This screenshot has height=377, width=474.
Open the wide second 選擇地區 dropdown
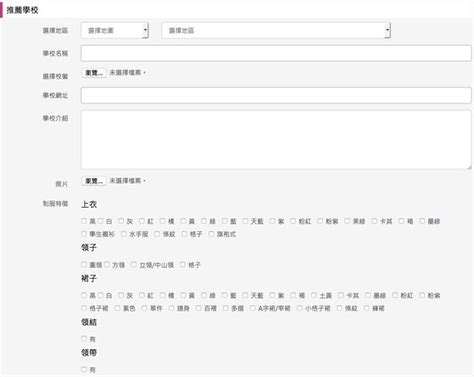click(276, 30)
